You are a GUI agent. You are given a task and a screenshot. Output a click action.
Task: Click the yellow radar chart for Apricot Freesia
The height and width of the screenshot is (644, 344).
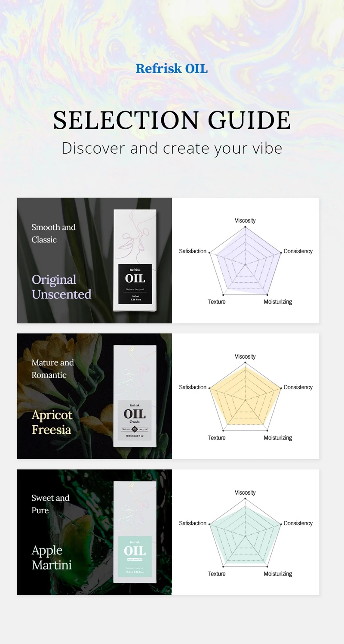pyautogui.click(x=245, y=397)
